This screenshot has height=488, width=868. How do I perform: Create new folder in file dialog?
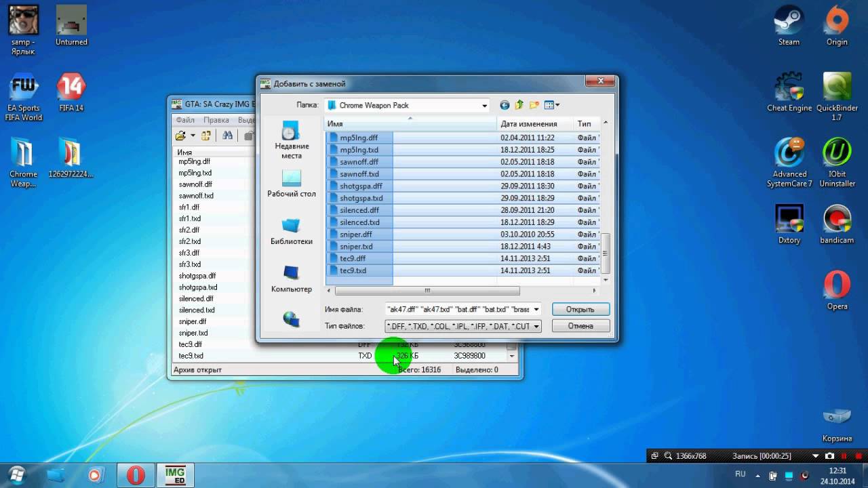click(534, 105)
